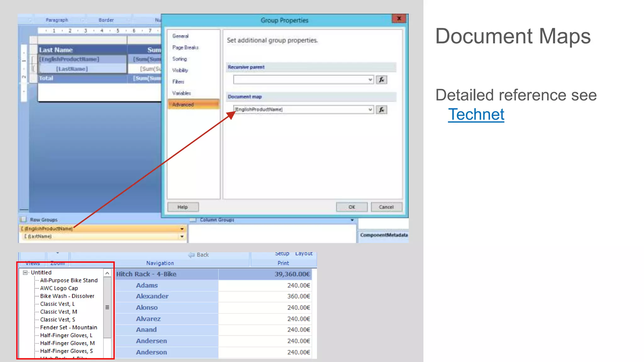Click the 360.00€ value cell

coord(265,296)
